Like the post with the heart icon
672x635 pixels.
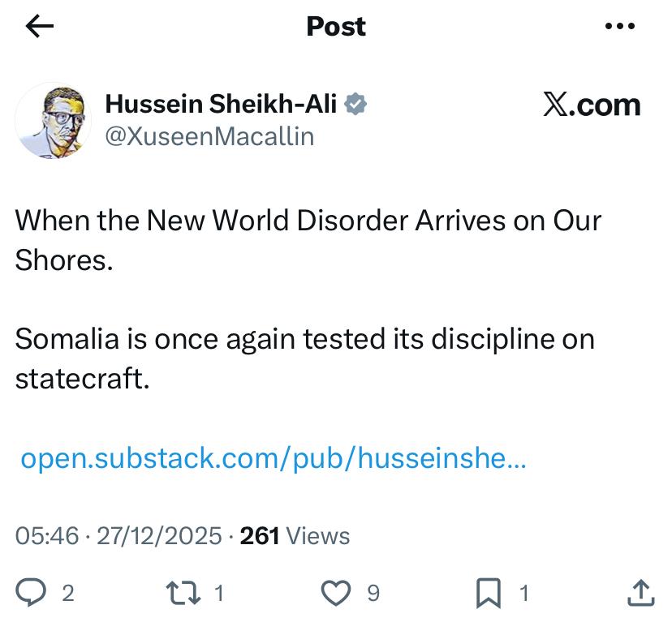(335, 594)
